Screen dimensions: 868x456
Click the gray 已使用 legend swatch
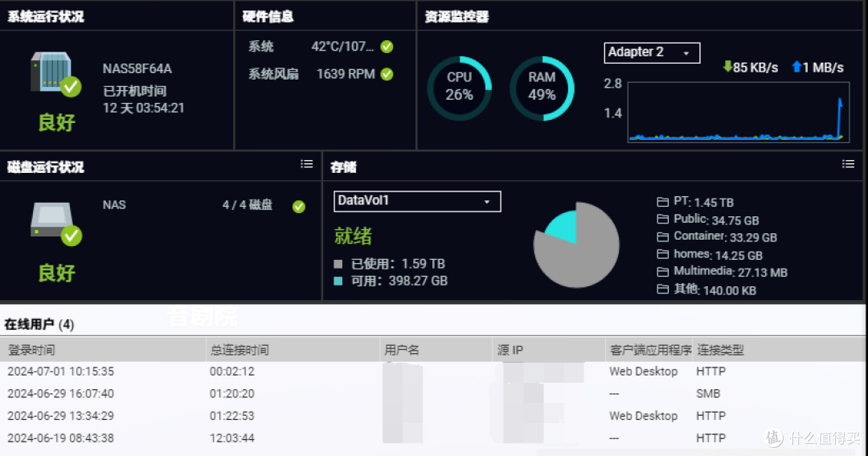[x=338, y=264]
